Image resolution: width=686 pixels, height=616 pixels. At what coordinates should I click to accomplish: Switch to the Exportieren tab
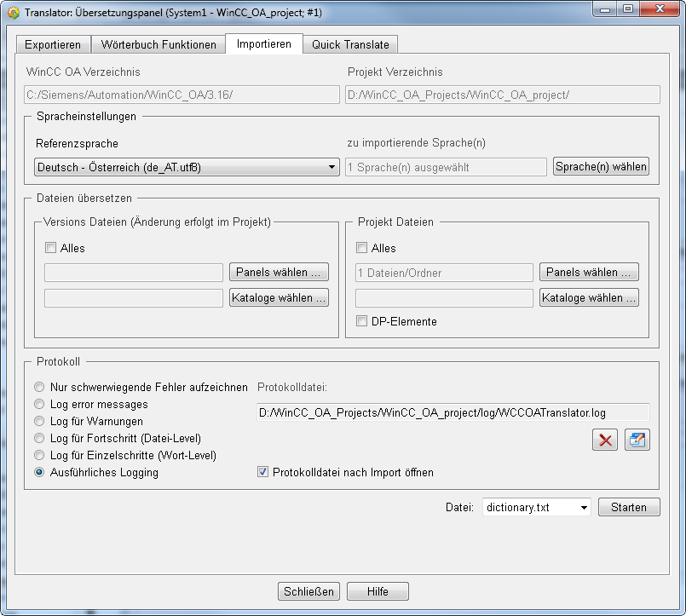click(53, 44)
